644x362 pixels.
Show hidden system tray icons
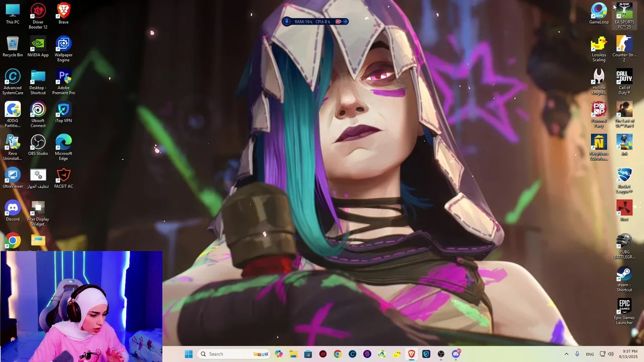[566, 354]
